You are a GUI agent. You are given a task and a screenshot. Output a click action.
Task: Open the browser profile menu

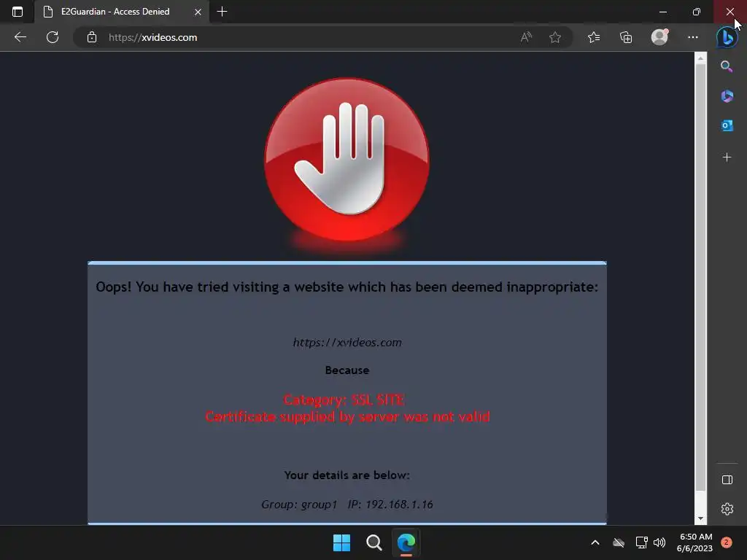[659, 36]
